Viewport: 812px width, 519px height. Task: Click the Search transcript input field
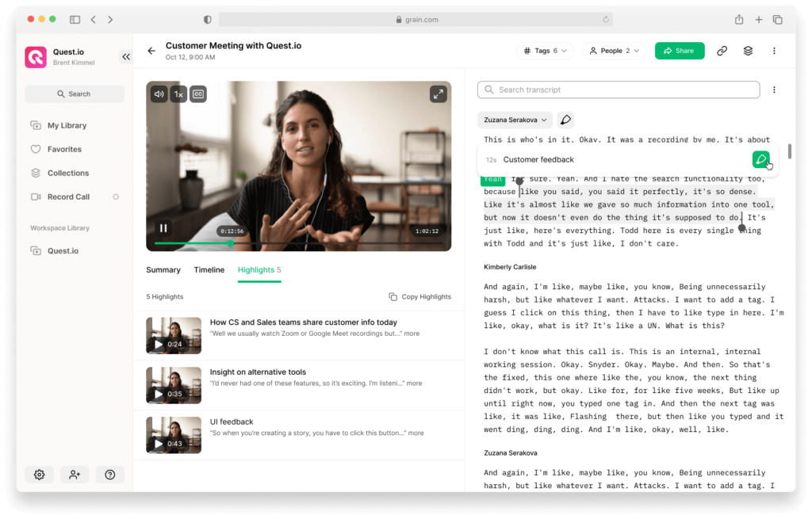point(619,90)
